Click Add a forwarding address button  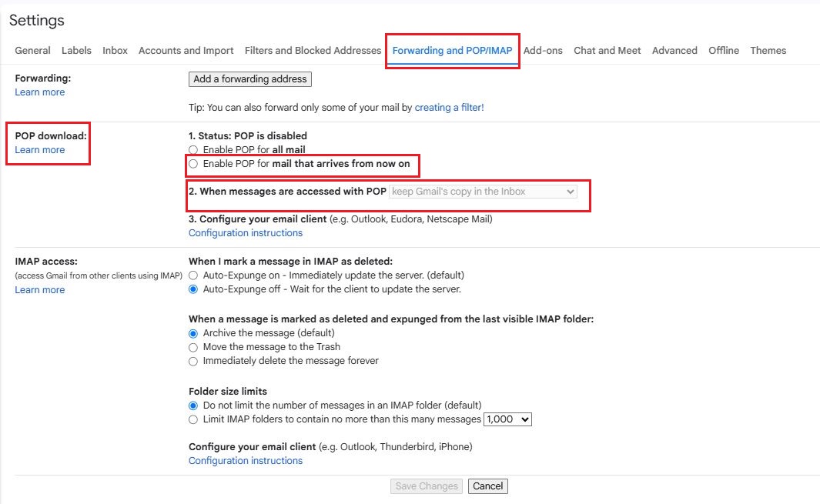(250, 79)
